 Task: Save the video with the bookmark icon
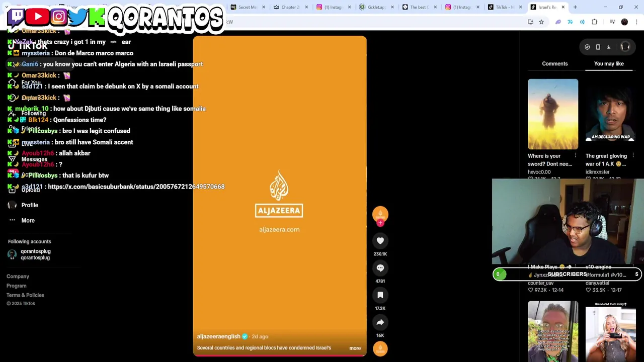click(380, 295)
